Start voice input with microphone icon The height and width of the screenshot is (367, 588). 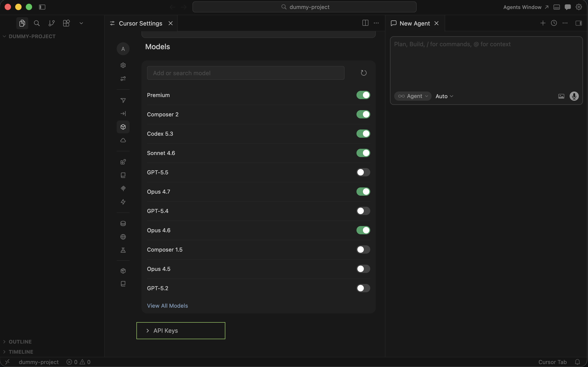click(574, 96)
